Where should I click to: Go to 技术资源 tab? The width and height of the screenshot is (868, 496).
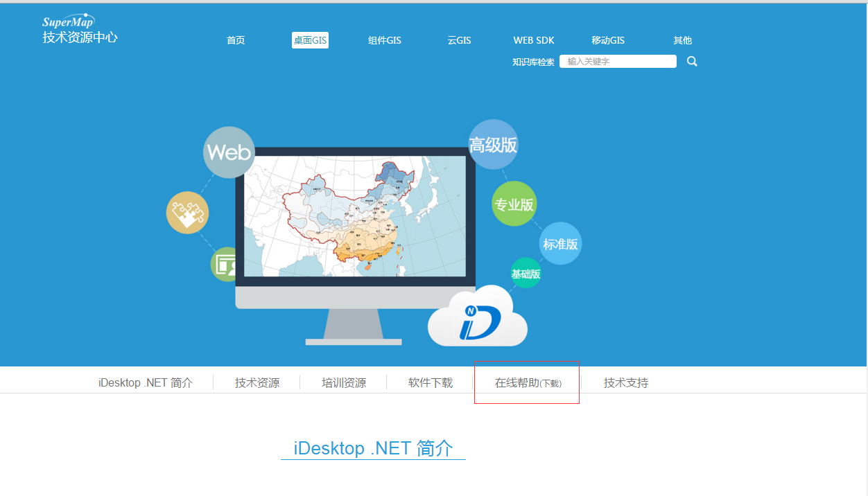257,382
